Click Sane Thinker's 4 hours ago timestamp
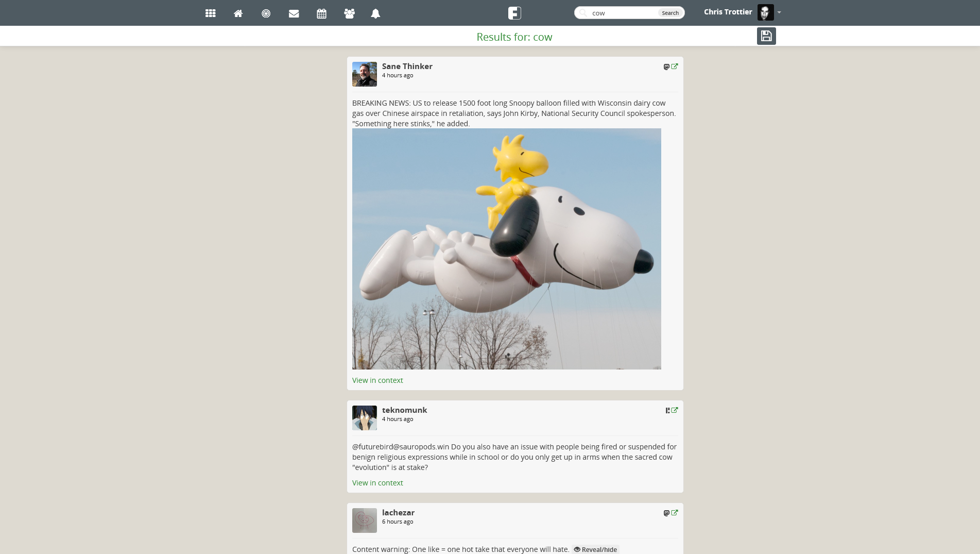Viewport: 980px width, 554px height. point(398,75)
